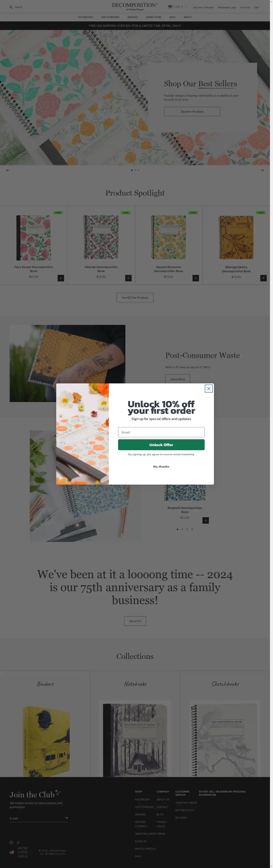This screenshot has height=868, width=273.
Task: Go to previous hero slide arrow
Action: point(8,170)
